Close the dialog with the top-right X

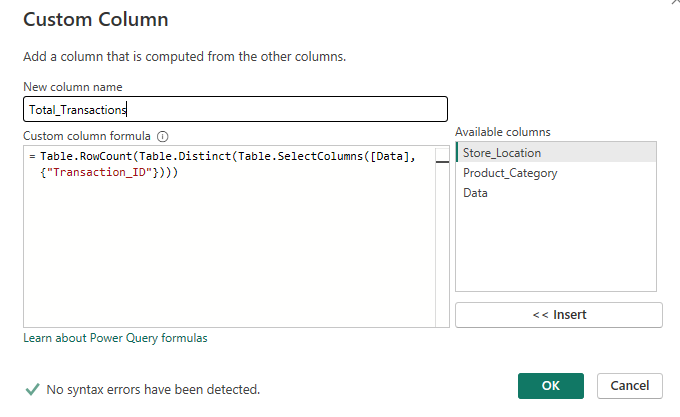coord(668,3)
